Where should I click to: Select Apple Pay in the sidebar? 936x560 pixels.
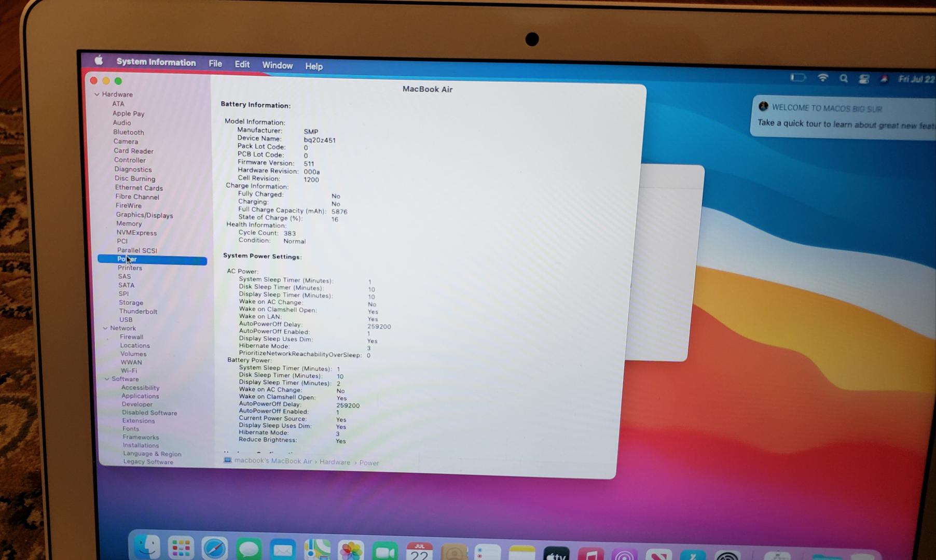(x=129, y=114)
